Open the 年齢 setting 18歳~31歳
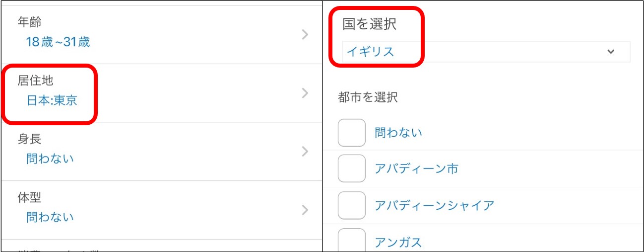Screen dimensions: 644x252 (x=58, y=42)
